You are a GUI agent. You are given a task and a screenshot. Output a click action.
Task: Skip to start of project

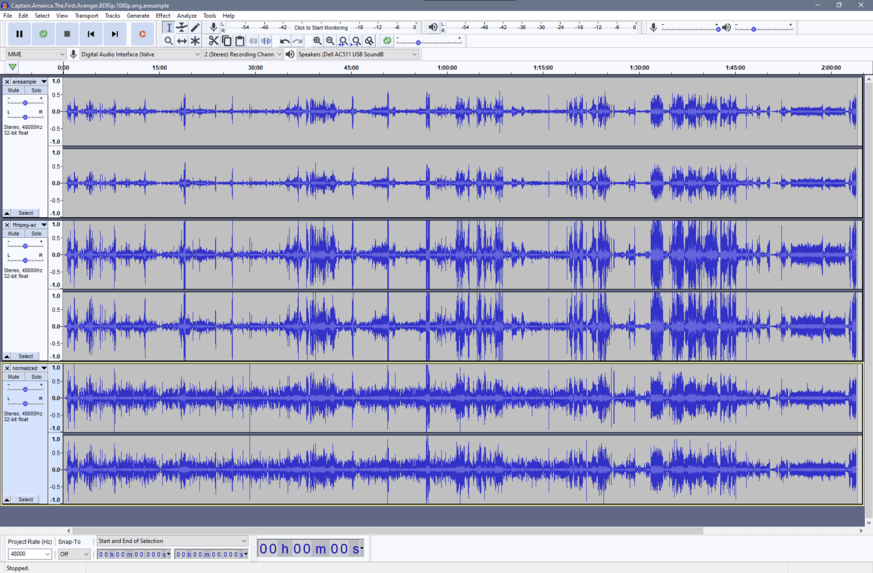point(91,34)
